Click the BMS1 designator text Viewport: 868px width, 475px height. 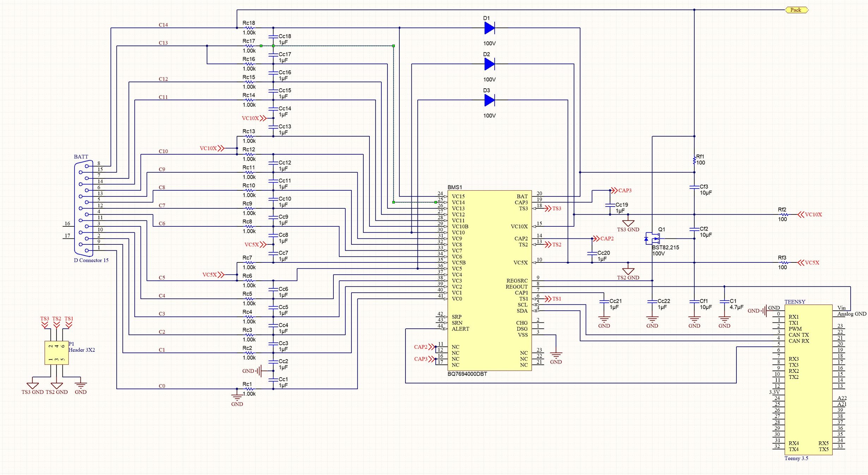coord(454,187)
